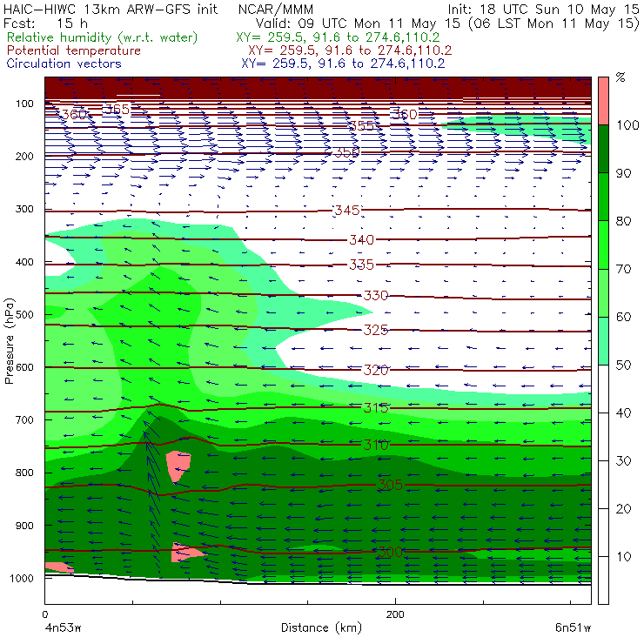644x644 pixels.
Task: Click the 400 hPa pressure tick label
Action: point(24,262)
